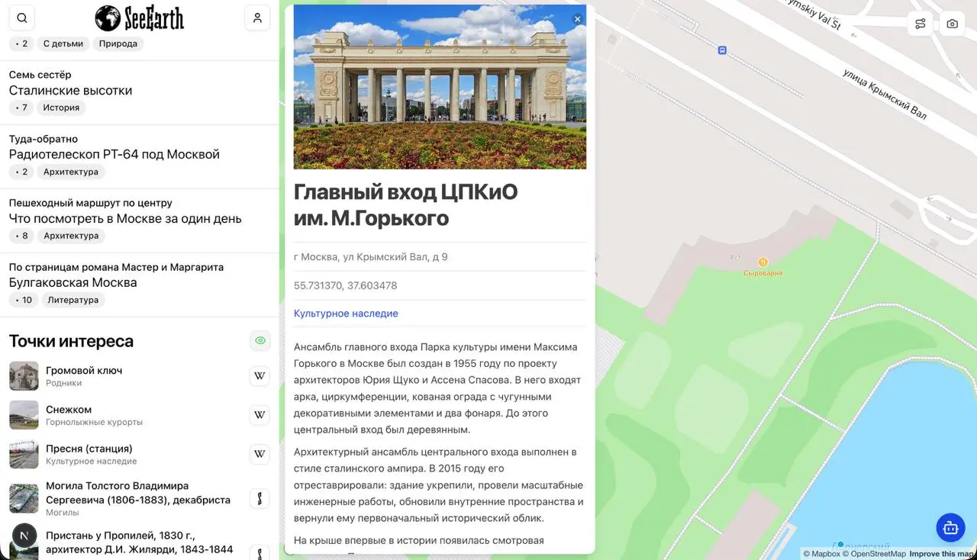Open Снежком thumbnail image
Image resolution: width=977 pixels, height=560 pixels.
24,415
